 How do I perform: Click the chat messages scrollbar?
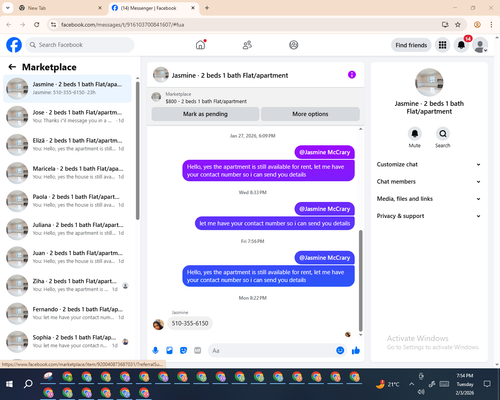pyautogui.click(x=360, y=280)
